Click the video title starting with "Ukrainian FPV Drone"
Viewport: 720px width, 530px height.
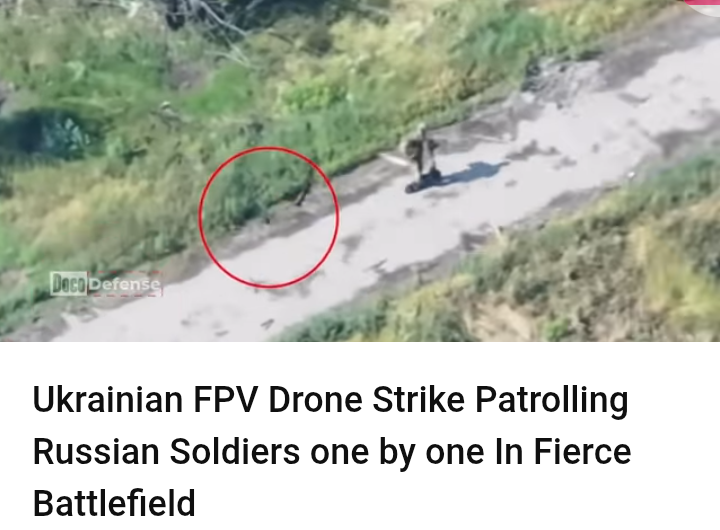pyautogui.click(x=332, y=451)
